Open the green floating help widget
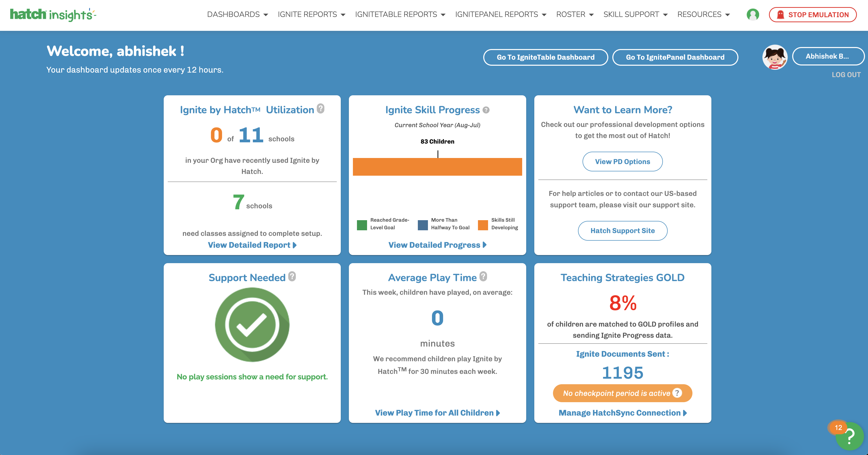 click(850, 437)
